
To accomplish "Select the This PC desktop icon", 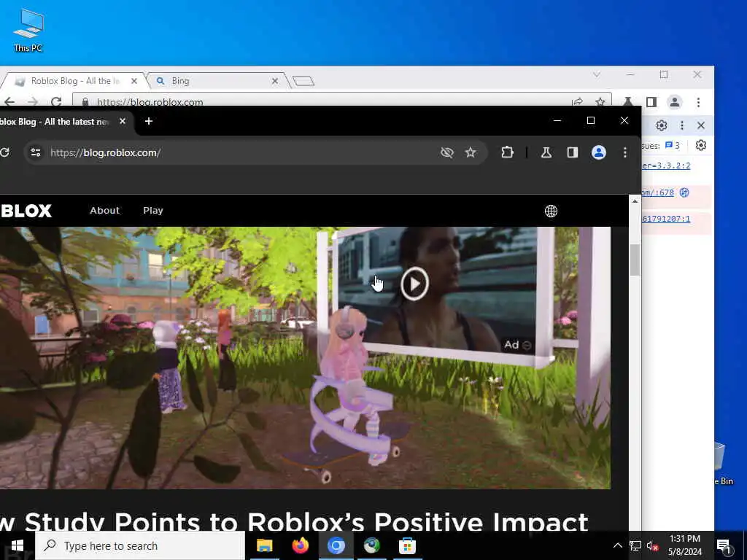I will 28,29.
